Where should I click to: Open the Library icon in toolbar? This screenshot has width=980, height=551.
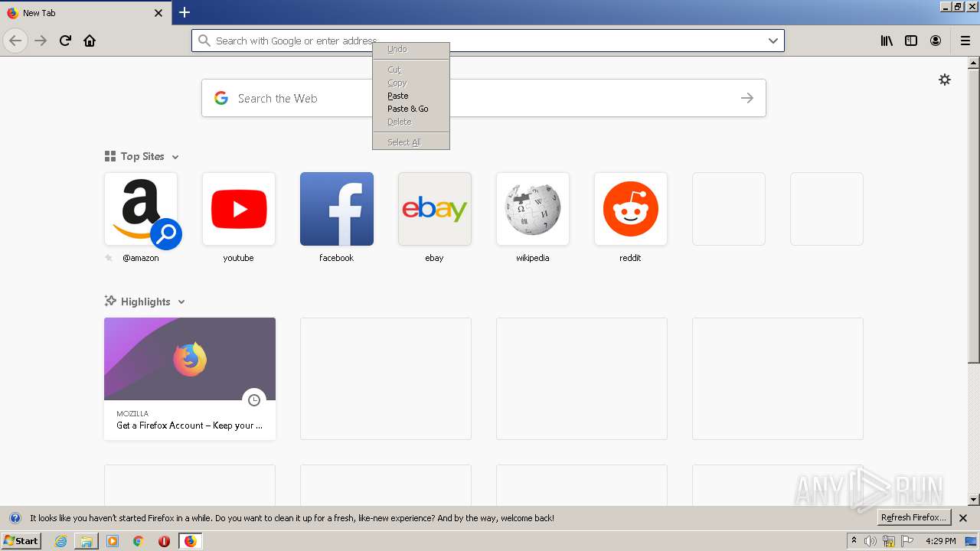(887, 41)
